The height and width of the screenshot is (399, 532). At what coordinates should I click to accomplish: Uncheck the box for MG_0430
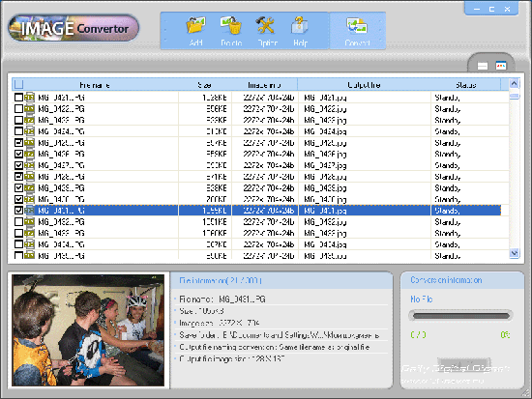pyautogui.click(x=18, y=199)
